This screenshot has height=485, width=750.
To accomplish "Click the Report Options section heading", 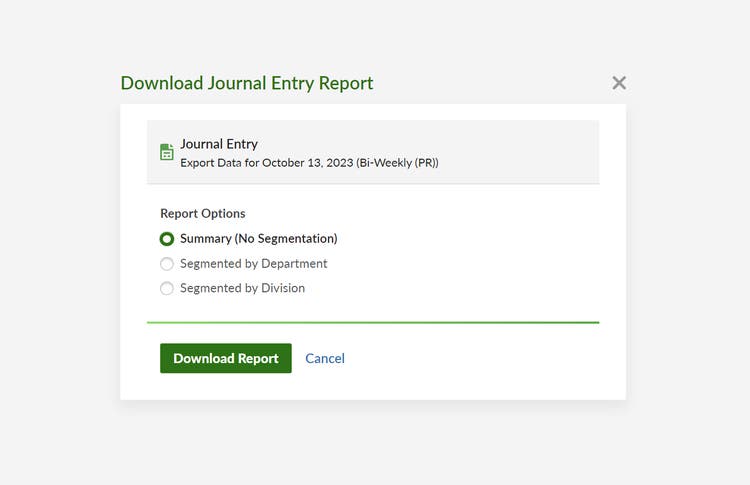I will [x=203, y=213].
